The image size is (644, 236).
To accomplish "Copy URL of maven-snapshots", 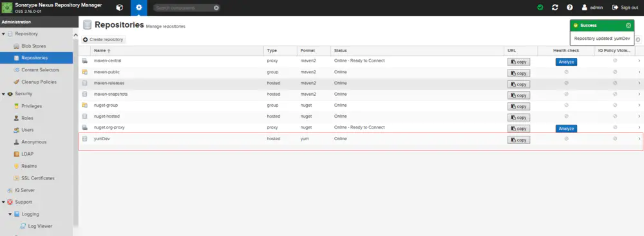I will click(518, 95).
